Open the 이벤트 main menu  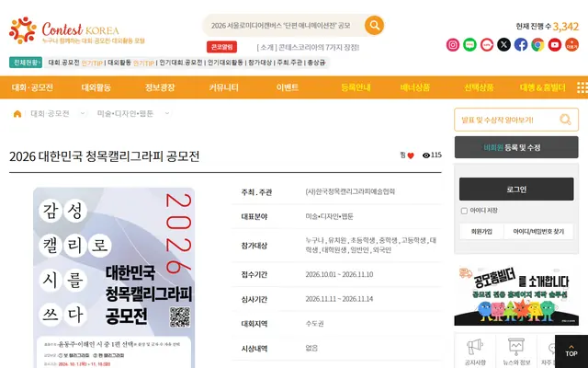coord(288,88)
